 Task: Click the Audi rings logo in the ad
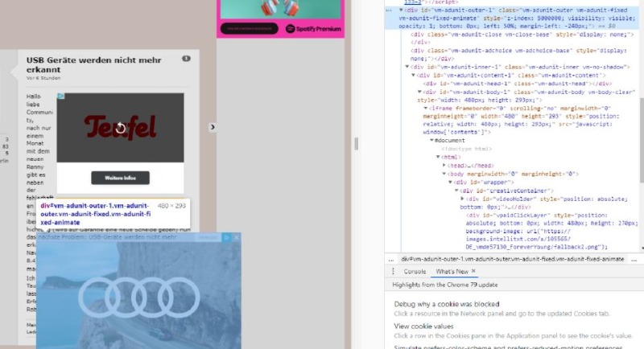[138, 298]
